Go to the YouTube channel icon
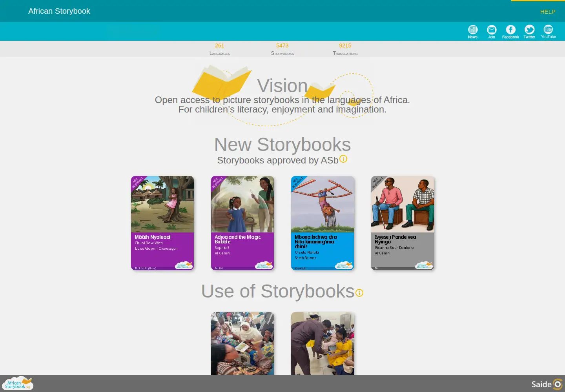 pos(548,31)
